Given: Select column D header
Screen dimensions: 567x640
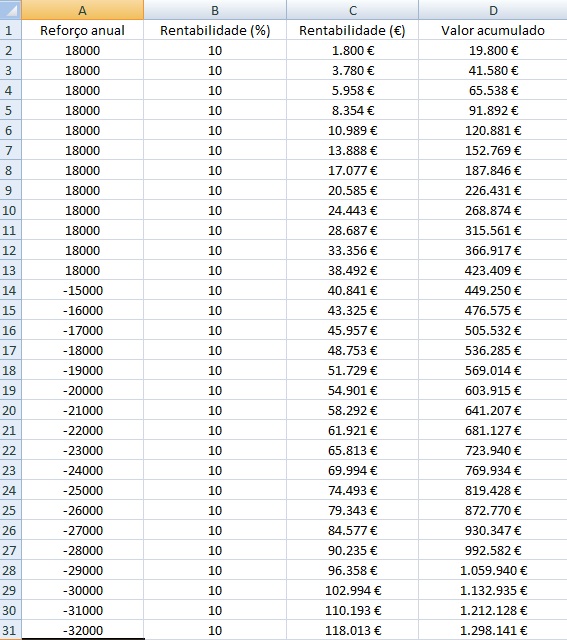Looking at the screenshot, I should (493, 10).
